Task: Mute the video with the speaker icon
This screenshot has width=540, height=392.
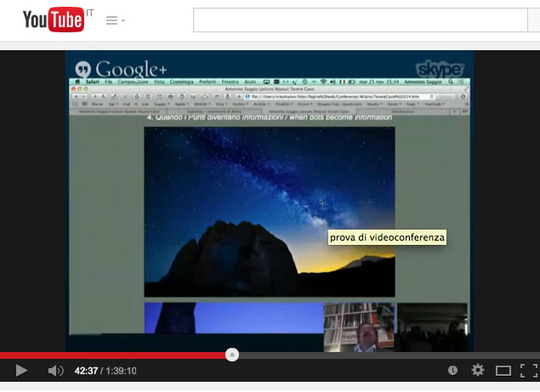Action: pyautogui.click(x=55, y=371)
